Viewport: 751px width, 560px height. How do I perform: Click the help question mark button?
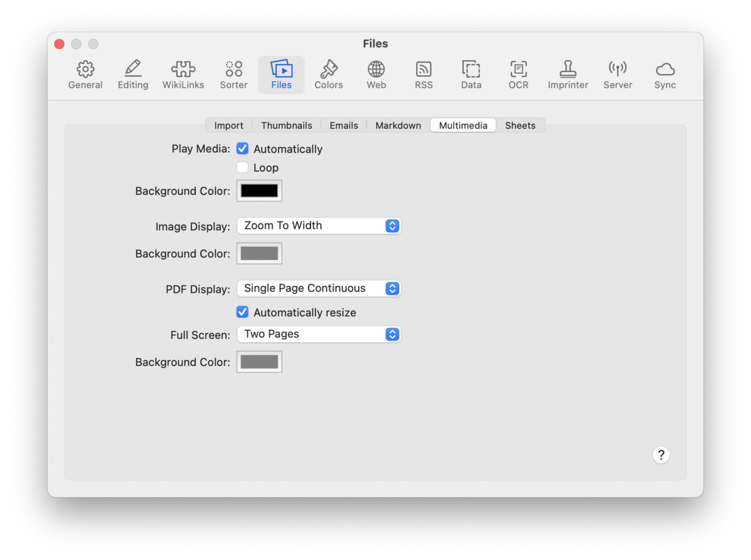click(x=661, y=455)
